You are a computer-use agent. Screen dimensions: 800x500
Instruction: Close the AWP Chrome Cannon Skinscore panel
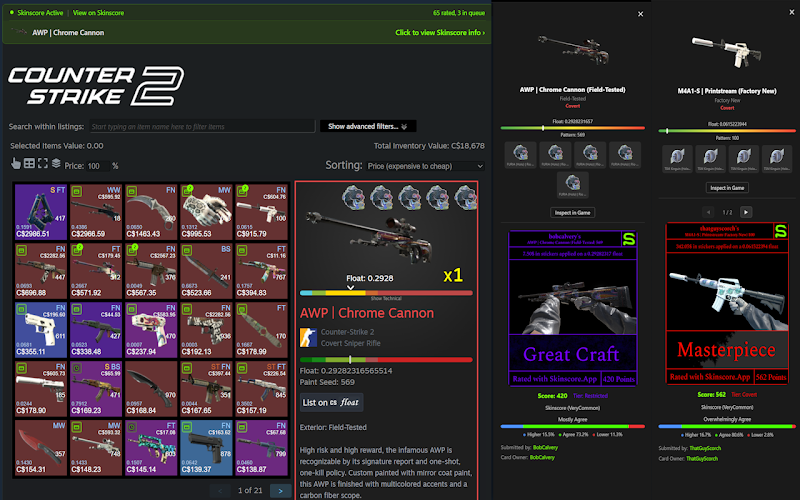click(640, 14)
